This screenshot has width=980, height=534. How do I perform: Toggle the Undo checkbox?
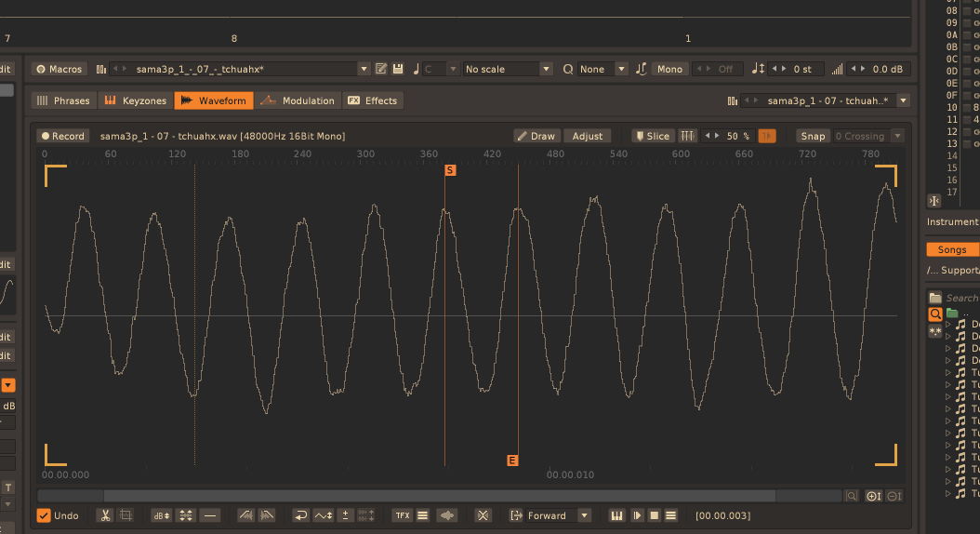pos(44,515)
